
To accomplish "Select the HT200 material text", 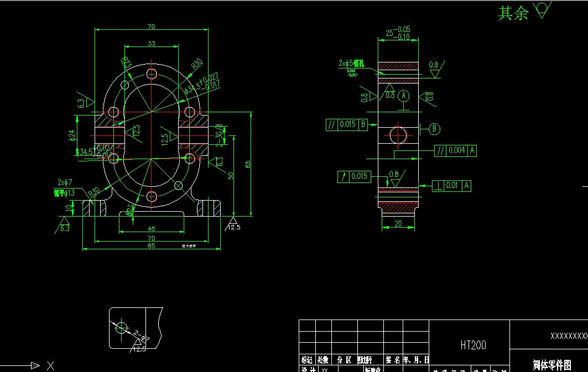I will coord(473,345).
